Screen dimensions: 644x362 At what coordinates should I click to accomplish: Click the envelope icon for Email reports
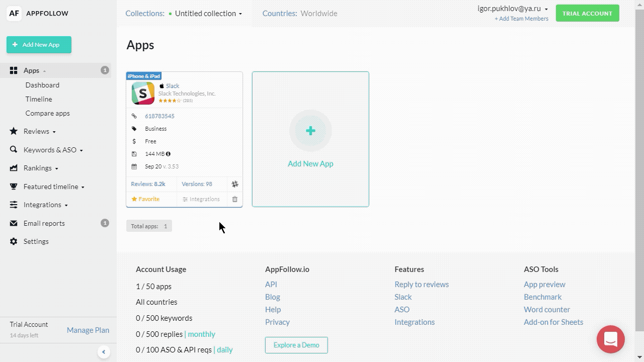click(14, 223)
